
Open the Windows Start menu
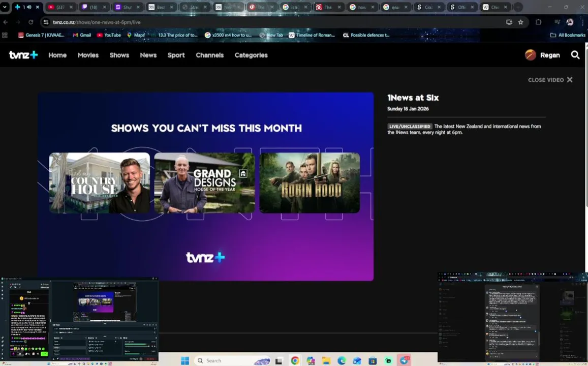(x=185, y=361)
